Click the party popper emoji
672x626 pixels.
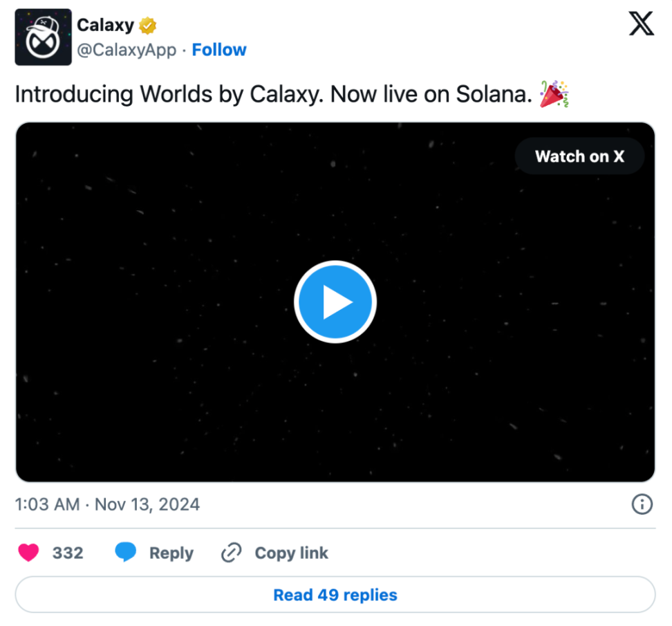tap(554, 94)
